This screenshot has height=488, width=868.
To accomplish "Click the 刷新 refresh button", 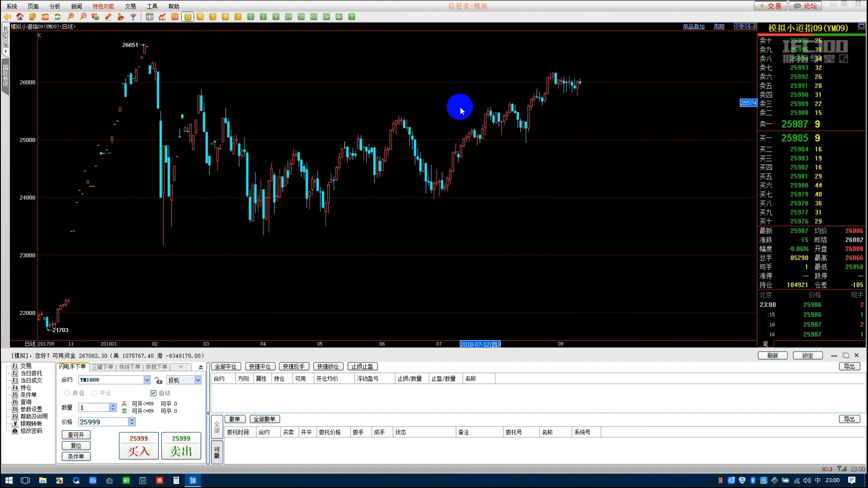I will pos(773,356).
